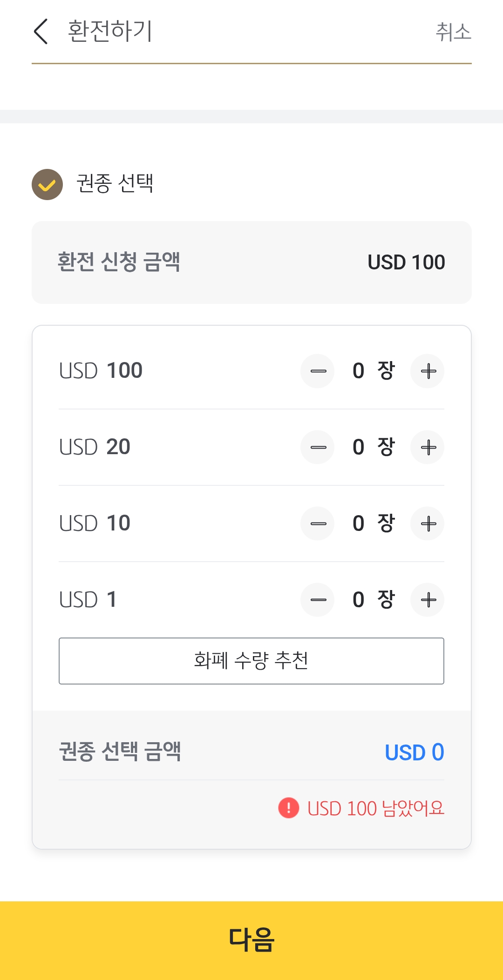Add one USD 20 bill

[x=428, y=448]
